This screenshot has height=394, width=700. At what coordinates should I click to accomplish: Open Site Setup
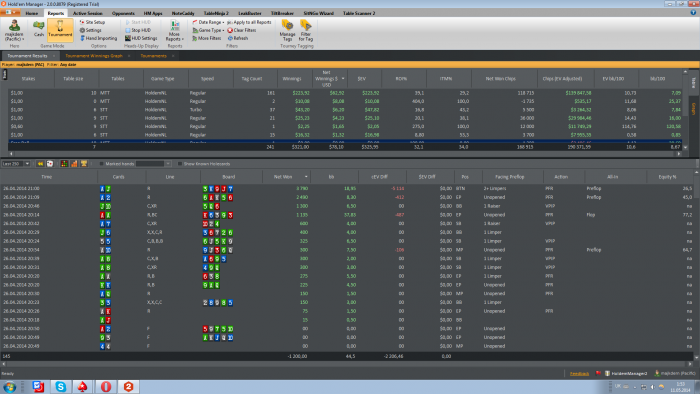click(x=92, y=22)
